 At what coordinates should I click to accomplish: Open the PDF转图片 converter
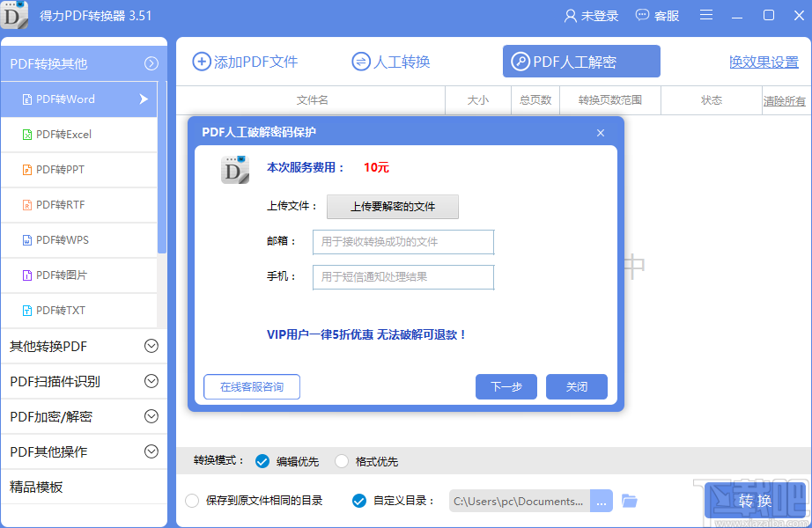point(79,275)
